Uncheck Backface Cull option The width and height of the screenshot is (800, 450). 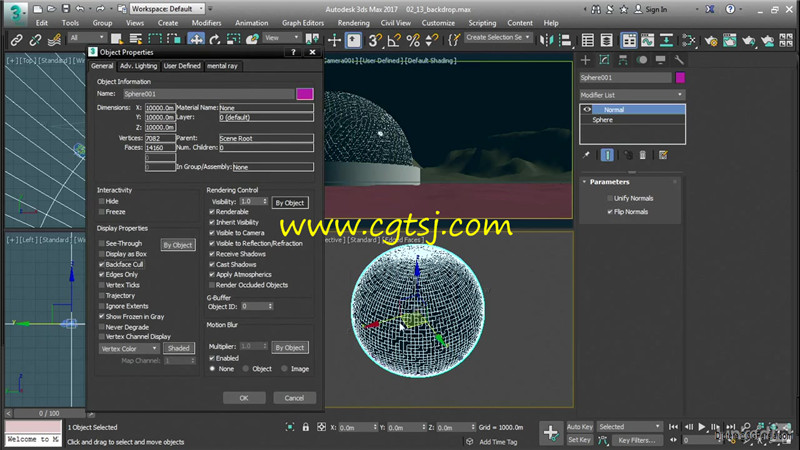click(102, 264)
